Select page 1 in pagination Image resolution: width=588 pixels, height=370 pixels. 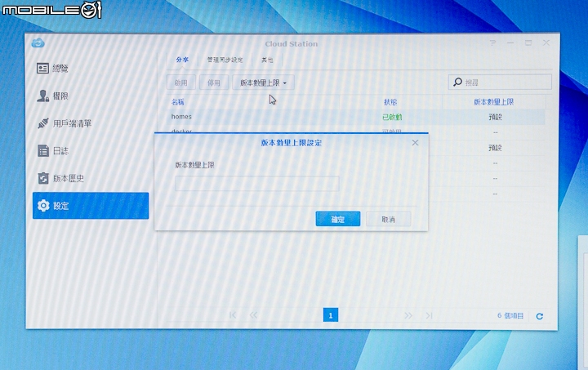331,315
